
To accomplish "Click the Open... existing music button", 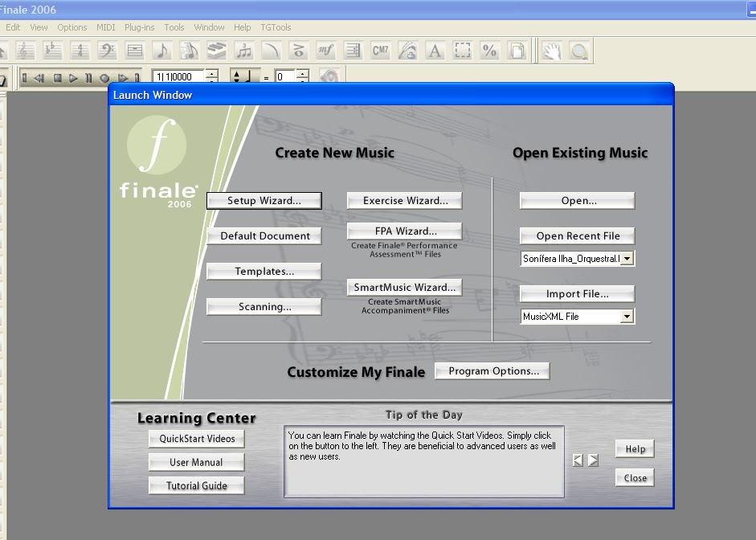I will pyautogui.click(x=578, y=201).
